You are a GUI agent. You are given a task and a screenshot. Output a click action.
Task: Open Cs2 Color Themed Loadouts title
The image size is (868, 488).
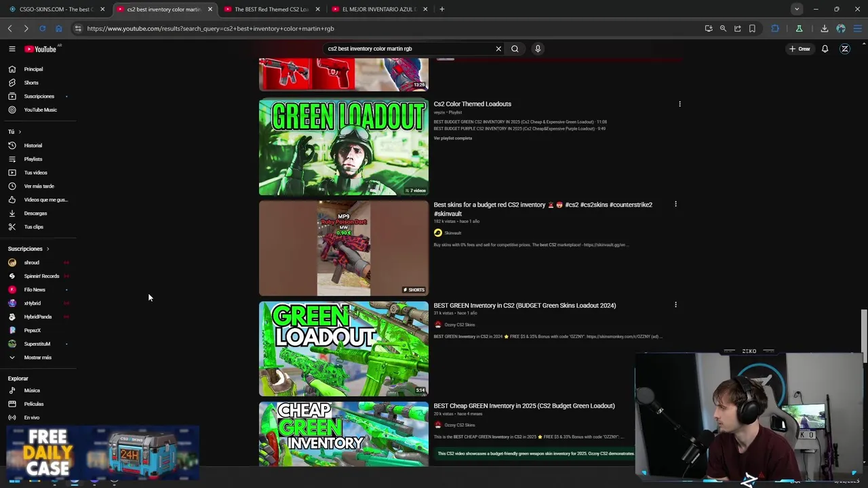pyautogui.click(x=473, y=104)
